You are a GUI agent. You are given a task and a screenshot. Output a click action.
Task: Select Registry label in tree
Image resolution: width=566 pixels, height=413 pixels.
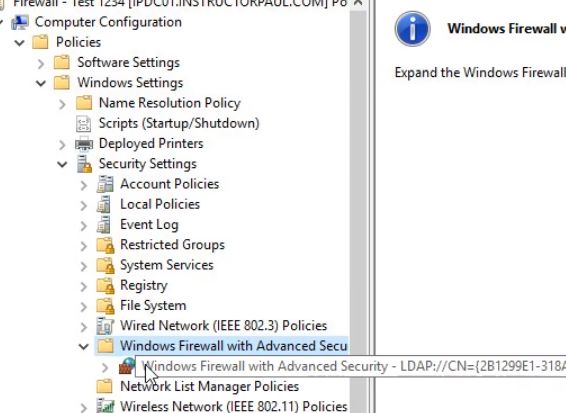(x=144, y=286)
